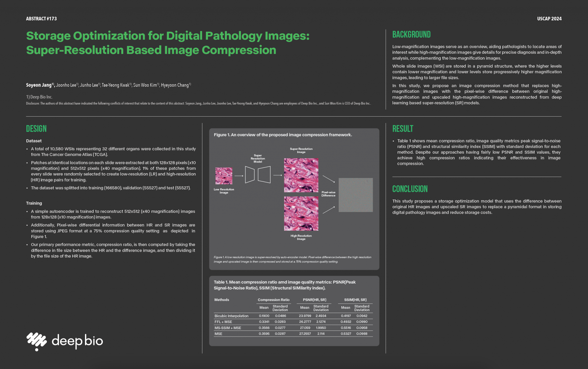Switch to the Training section
This screenshot has width=588, height=369.
[34, 203]
